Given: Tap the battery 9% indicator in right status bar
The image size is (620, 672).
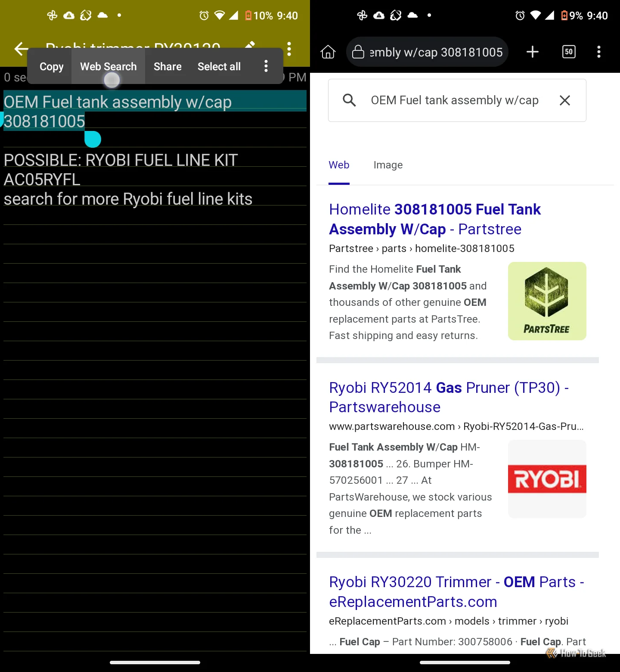Looking at the screenshot, I should [x=572, y=16].
